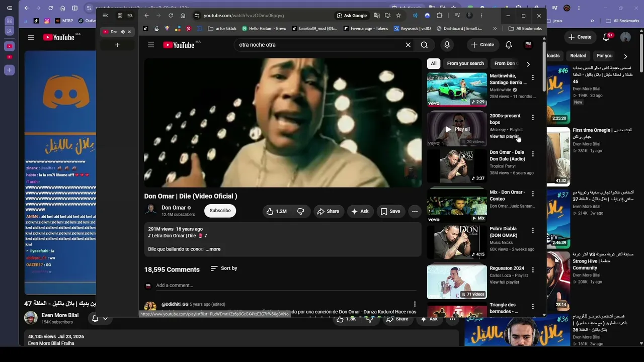The width and height of the screenshot is (644, 362).
Task: Open options for Mix Don Omar Conteo
Action: (533, 194)
